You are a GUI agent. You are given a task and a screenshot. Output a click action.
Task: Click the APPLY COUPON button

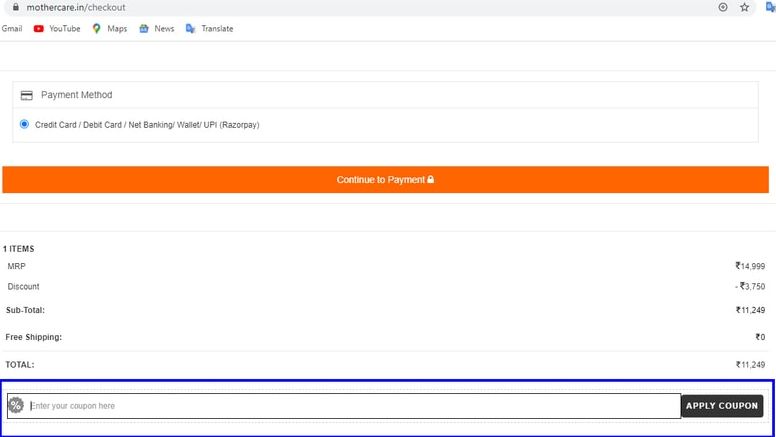[722, 406]
